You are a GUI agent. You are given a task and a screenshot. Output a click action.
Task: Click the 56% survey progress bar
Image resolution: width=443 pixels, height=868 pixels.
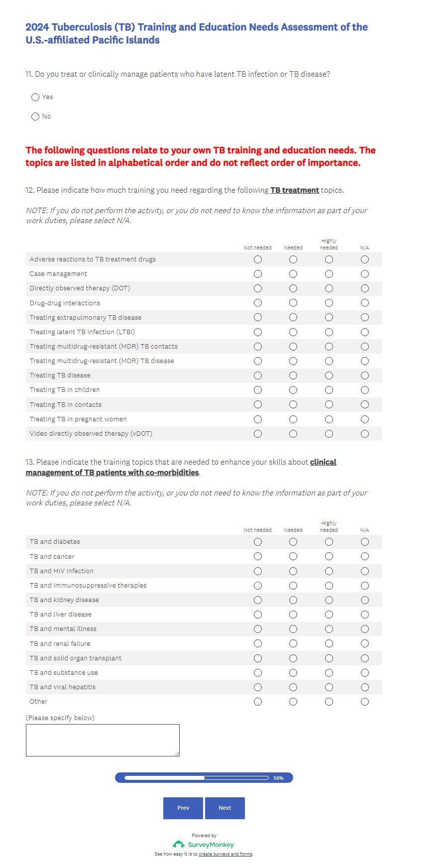coord(204,778)
